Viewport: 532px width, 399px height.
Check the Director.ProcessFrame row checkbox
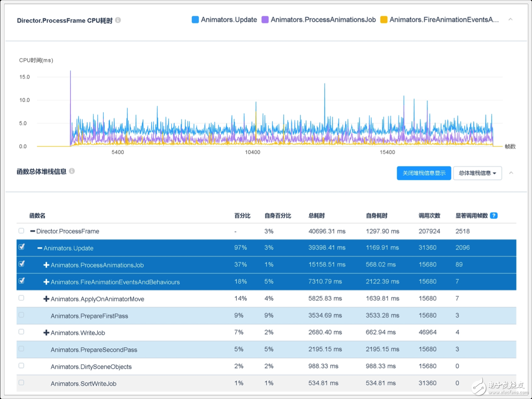point(21,231)
